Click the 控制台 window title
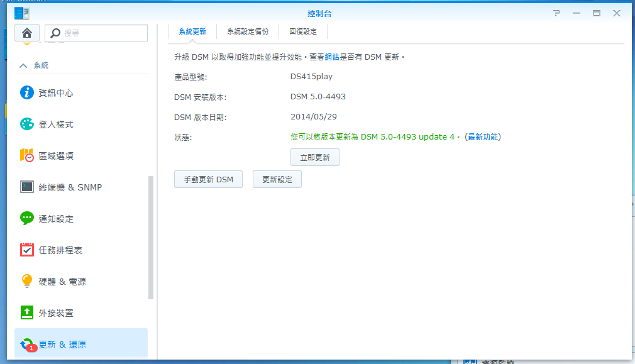 [x=319, y=14]
